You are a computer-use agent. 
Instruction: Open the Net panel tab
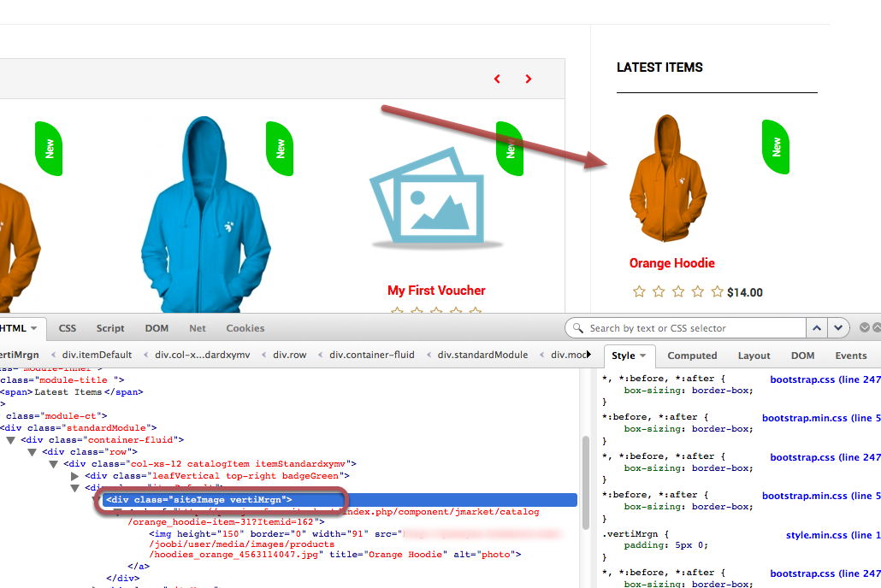[x=198, y=328]
